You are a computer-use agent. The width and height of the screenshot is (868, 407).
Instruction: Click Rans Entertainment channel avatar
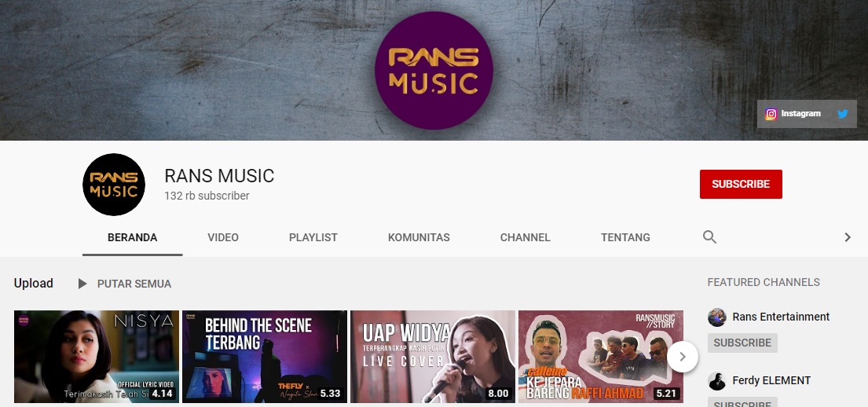[717, 317]
